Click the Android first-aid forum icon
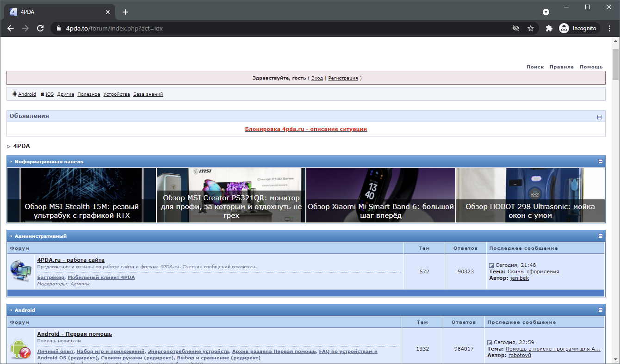Viewport: 620px width, 364px height. coord(21,349)
